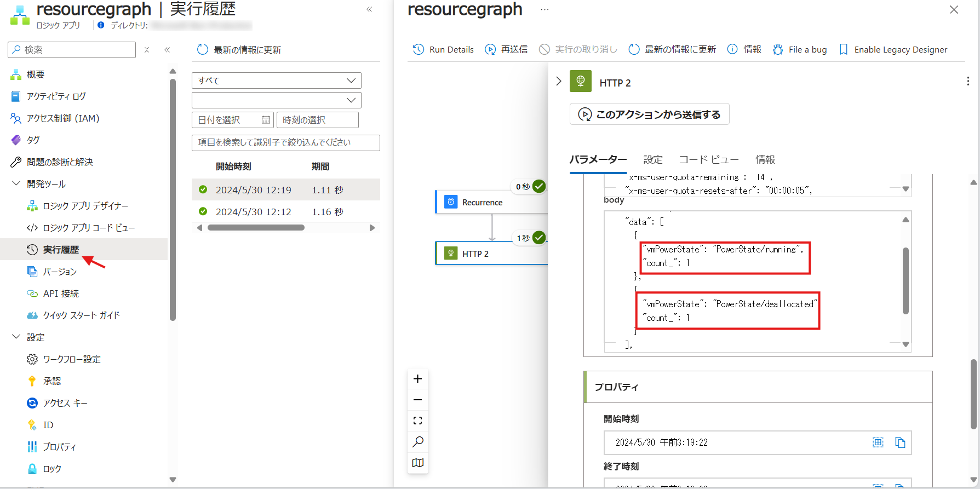Click the 情報 toolbar button

coord(744,49)
